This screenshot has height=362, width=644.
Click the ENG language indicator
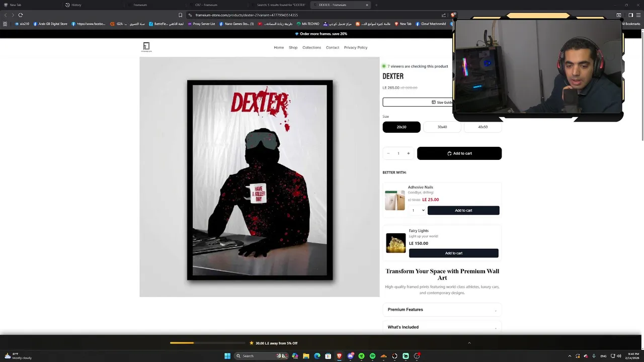click(603, 356)
